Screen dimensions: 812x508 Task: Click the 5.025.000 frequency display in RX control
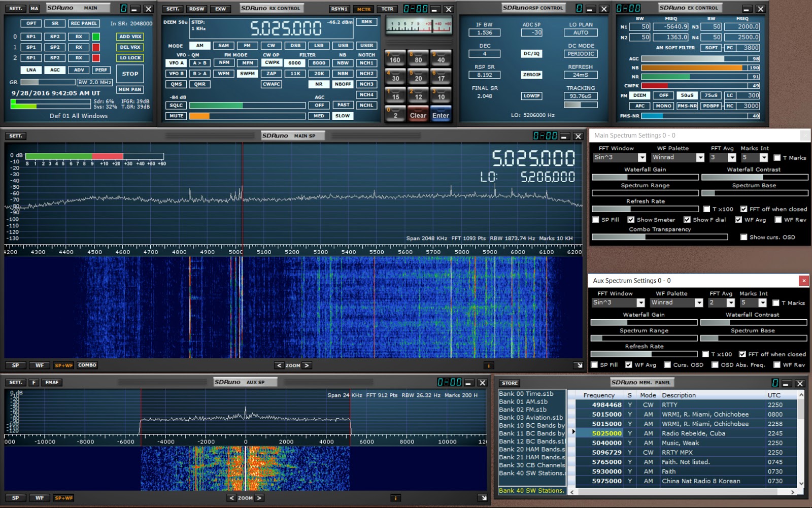[286, 28]
